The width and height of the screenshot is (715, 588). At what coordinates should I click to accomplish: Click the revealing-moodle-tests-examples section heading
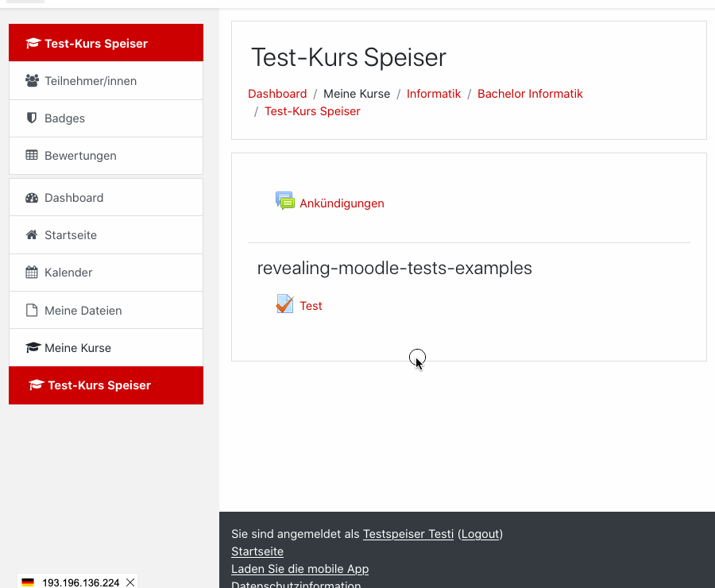click(x=394, y=269)
